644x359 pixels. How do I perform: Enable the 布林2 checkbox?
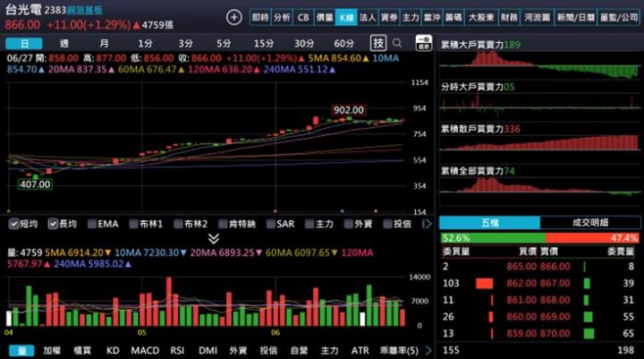pyautogui.click(x=178, y=224)
